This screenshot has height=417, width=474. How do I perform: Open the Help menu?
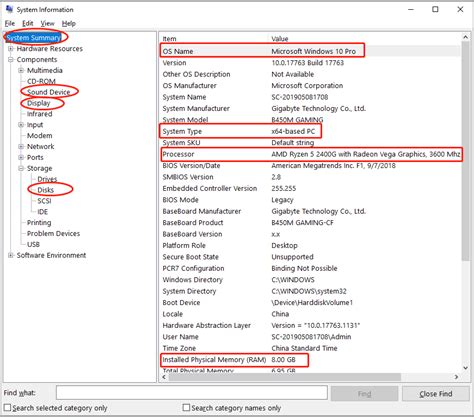[x=69, y=23]
